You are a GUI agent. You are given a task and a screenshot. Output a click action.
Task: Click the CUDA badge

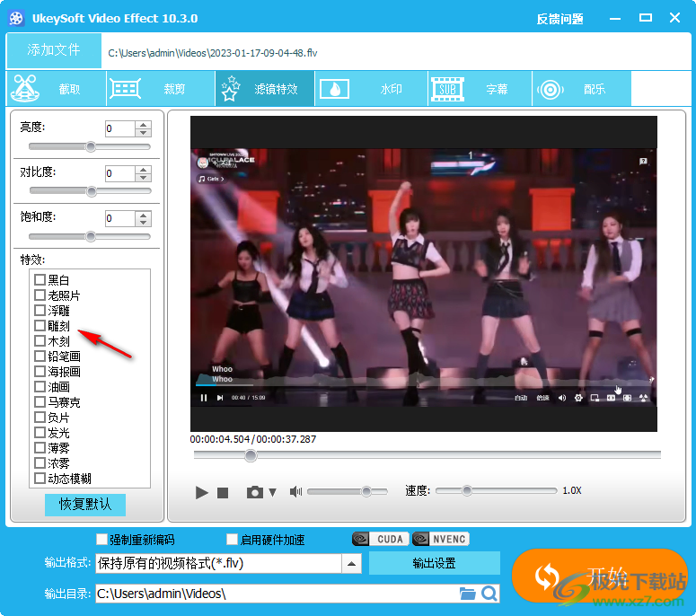381,539
